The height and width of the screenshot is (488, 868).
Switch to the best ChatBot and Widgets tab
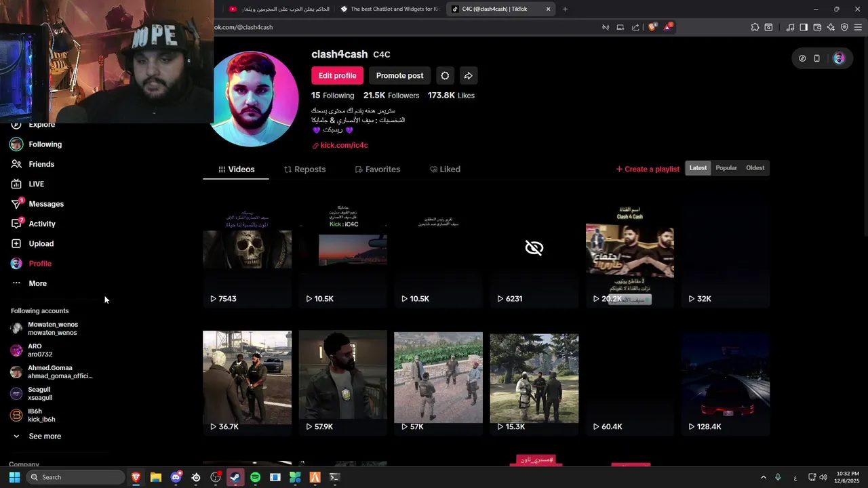391,9
